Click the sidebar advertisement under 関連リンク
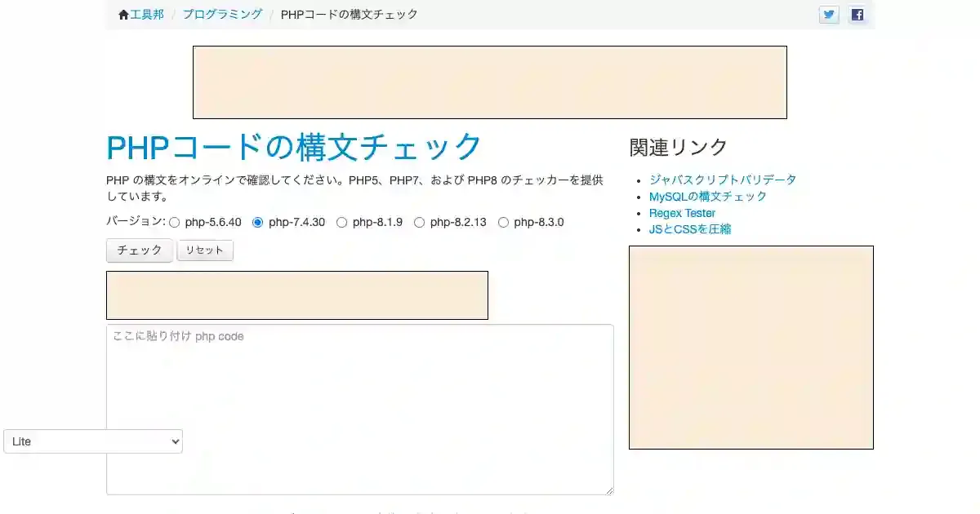Screen dimensions: 980x514 [751, 347]
